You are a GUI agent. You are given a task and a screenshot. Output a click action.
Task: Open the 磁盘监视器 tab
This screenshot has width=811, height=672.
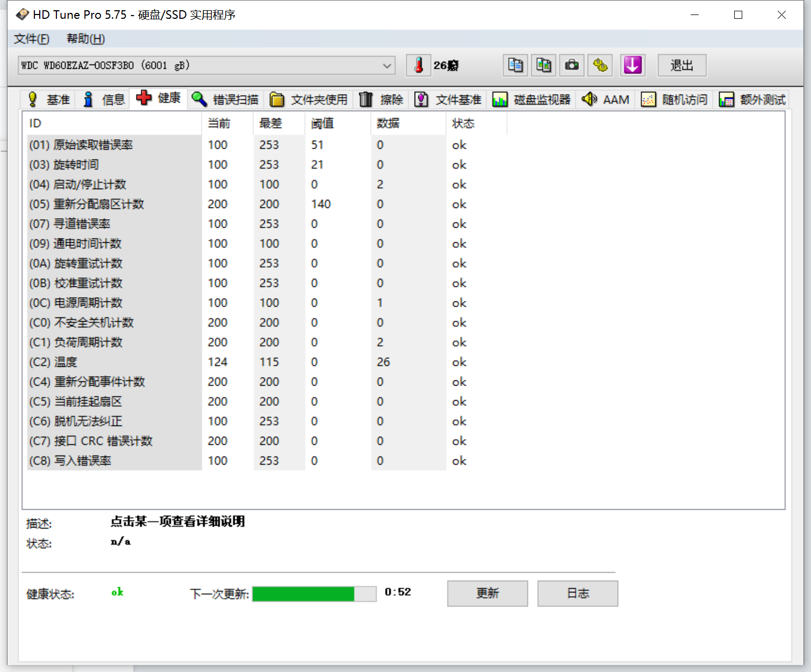[532, 99]
